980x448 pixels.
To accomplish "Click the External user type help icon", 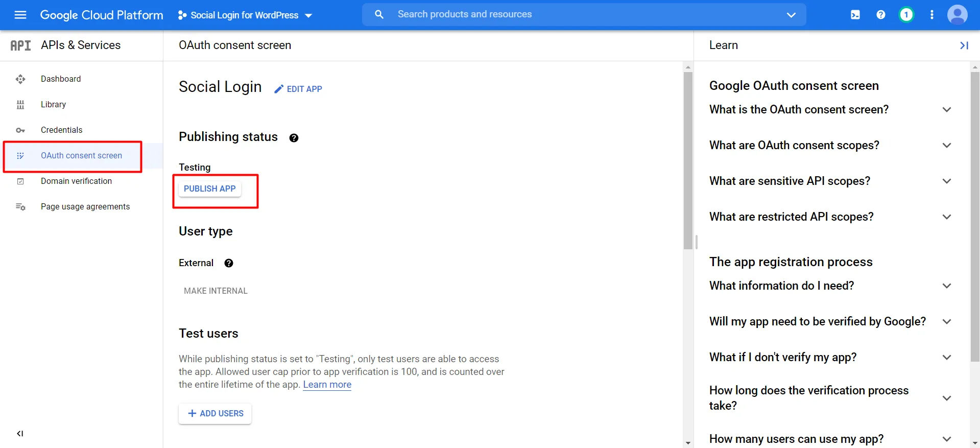I will tap(229, 263).
